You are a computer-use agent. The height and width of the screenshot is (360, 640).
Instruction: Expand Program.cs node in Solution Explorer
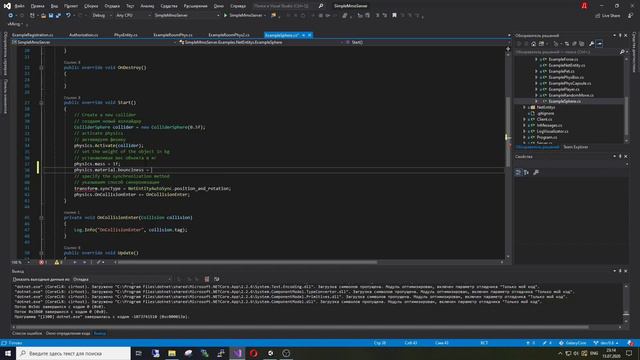[524, 138]
